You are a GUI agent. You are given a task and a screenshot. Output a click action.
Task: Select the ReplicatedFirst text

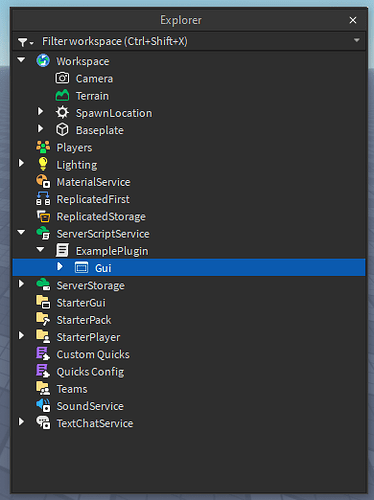93,199
